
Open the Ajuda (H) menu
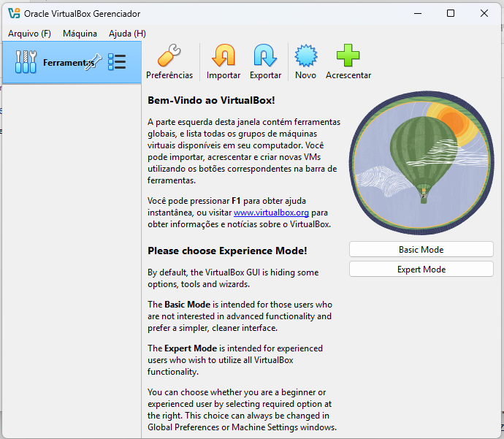(127, 34)
